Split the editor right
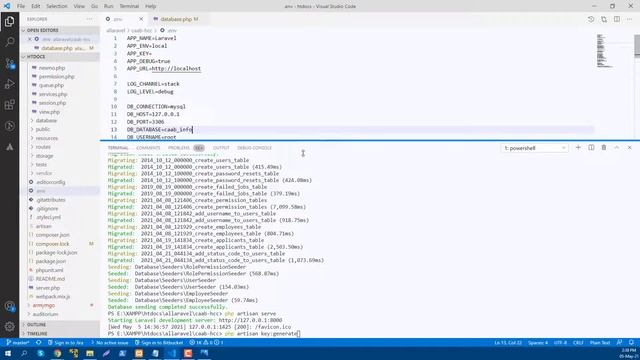This screenshot has height=360, width=640. pyautogui.click(x=617, y=19)
